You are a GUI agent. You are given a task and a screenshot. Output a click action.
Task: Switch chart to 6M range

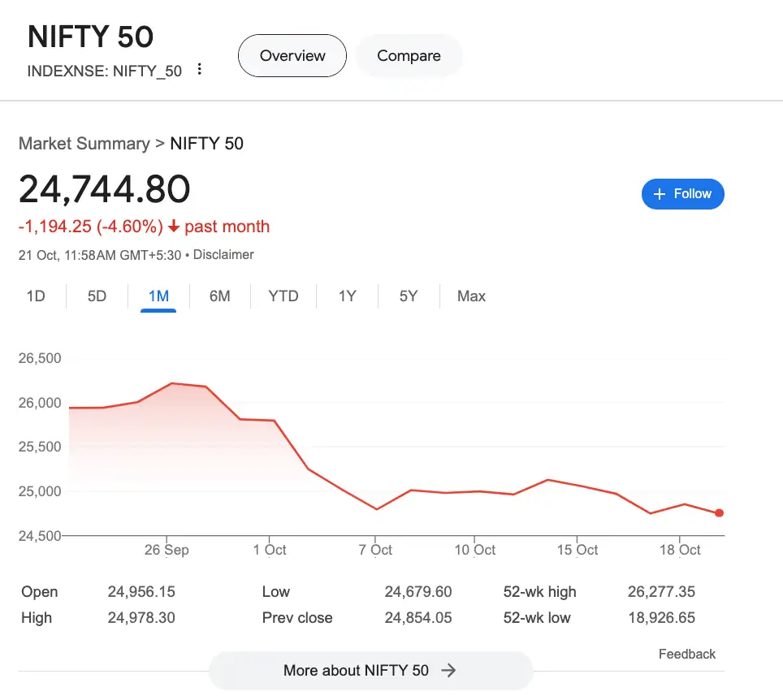point(219,296)
